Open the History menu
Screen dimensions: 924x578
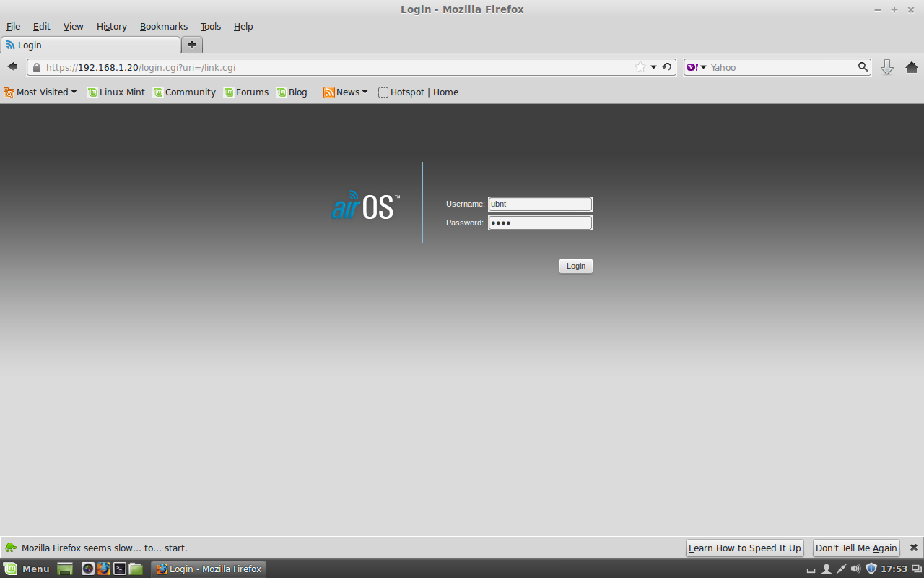tap(112, 26)
